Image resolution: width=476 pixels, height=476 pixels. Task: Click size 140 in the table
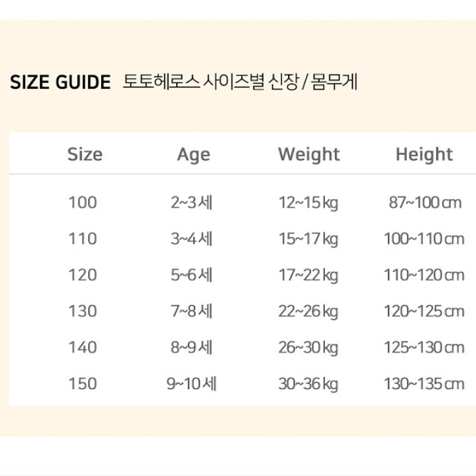[x=83, y=347]
